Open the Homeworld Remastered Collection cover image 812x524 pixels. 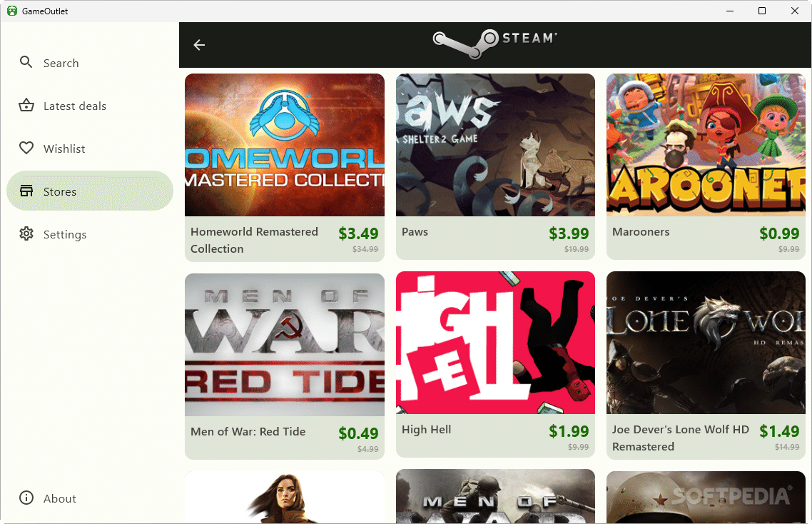[285, 145]
